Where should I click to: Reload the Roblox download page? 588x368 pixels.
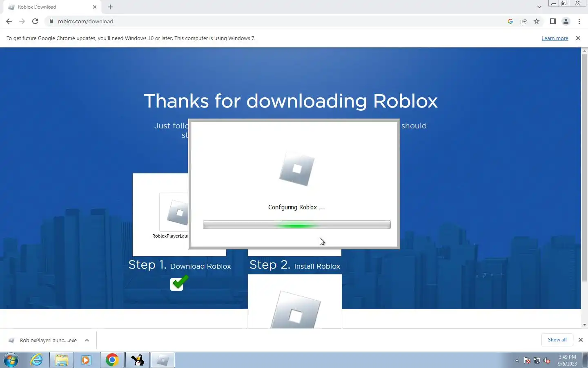pos(35,21)
